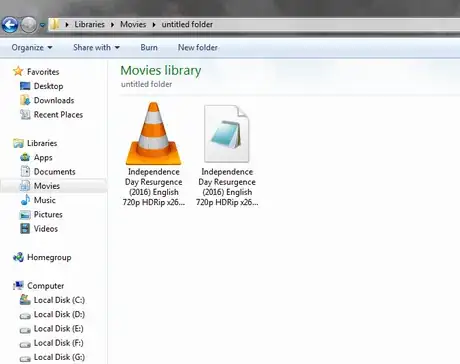Click the Videos filmstrip icon
460x364 pixels.
25,229
